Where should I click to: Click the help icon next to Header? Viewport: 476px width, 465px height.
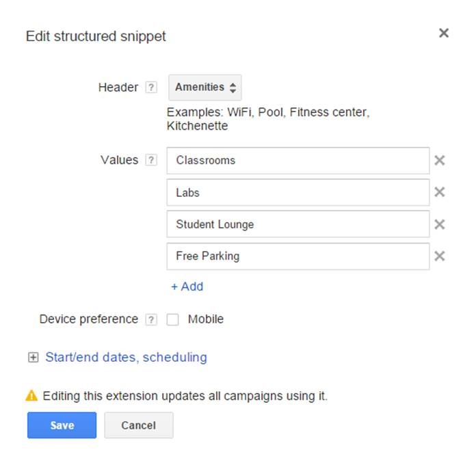coord(152,88)
